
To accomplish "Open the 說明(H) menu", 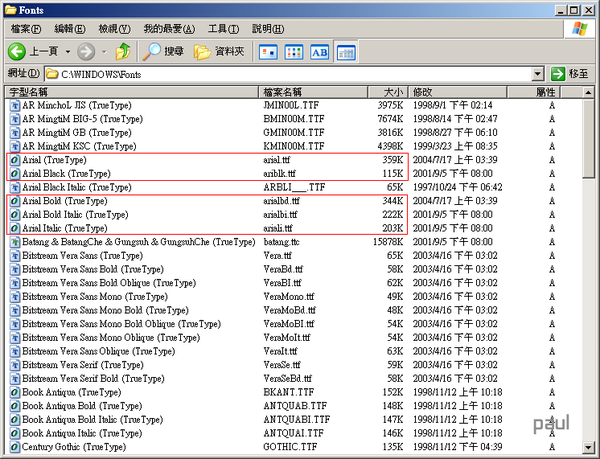I will [268, 29].
